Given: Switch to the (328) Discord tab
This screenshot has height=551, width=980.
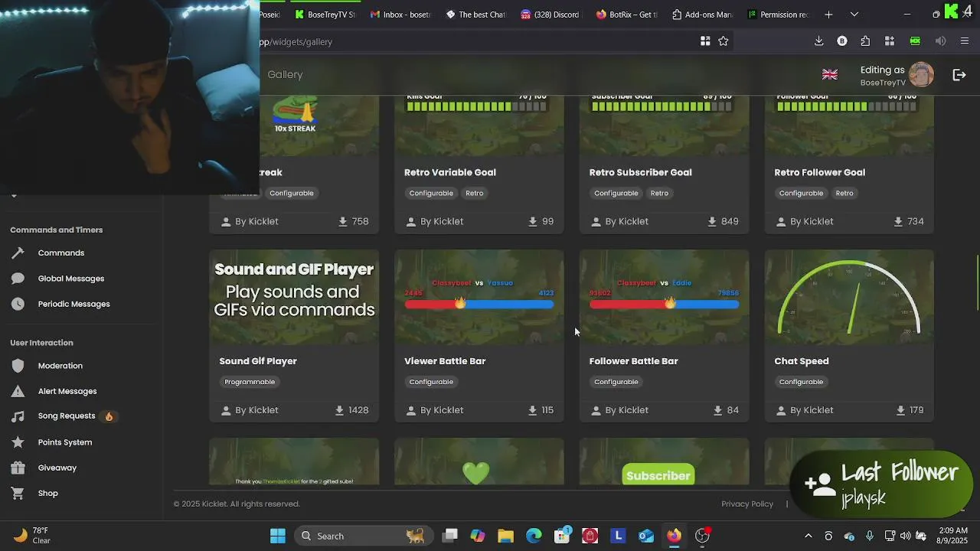Looking at the screenshot, I should click(x=550, y=15).
